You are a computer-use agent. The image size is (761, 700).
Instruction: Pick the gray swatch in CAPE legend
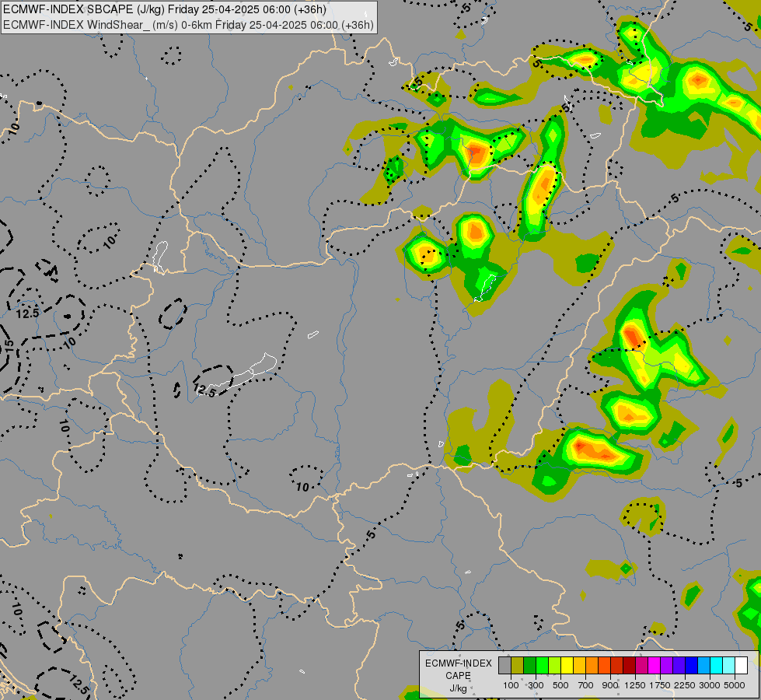coord(504,665)
